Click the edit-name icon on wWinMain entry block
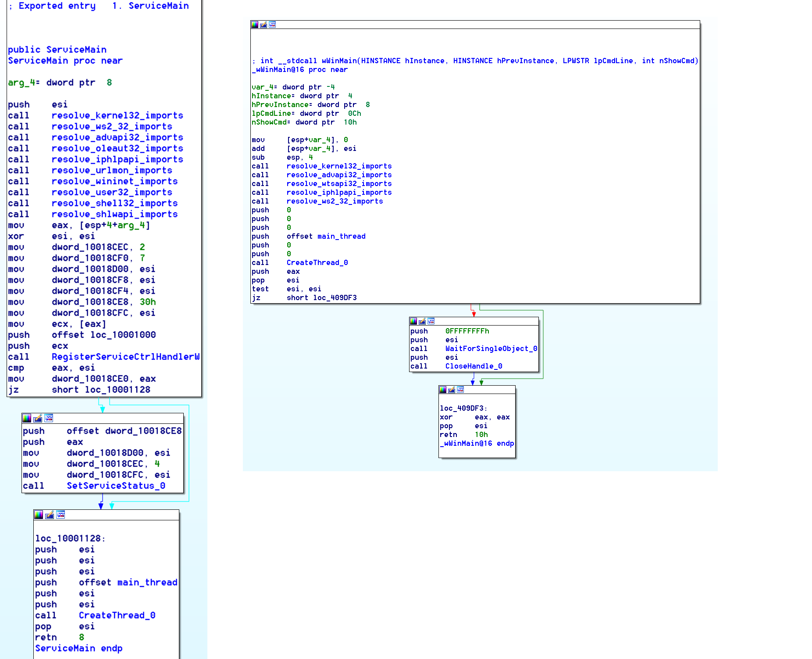The width and height of the screenshot is (812, 659). click(x=264, y=25)
